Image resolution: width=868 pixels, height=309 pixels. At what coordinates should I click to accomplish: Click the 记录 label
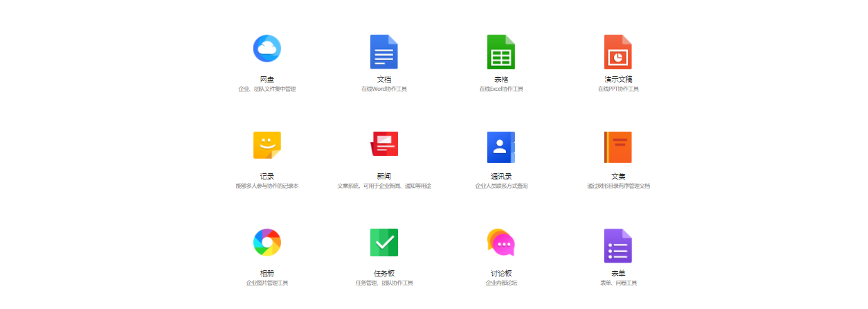pyautogui.click(x=267, y=177)
